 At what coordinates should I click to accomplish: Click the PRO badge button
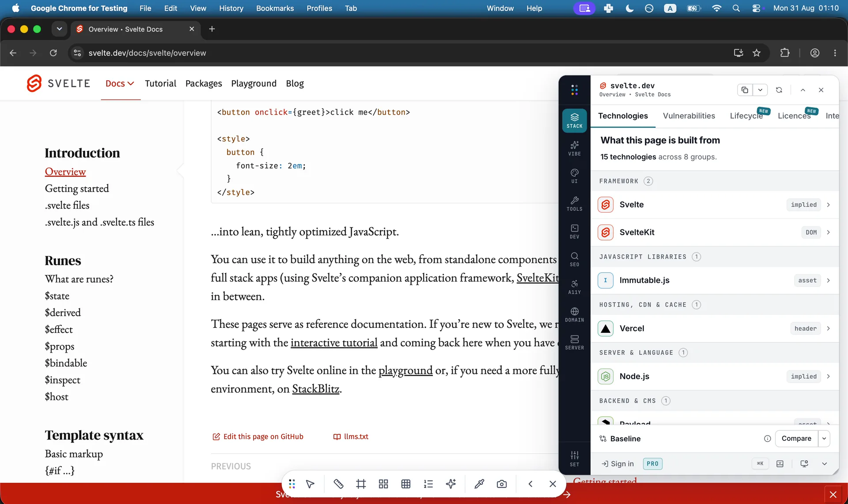(x=652, y=464)
